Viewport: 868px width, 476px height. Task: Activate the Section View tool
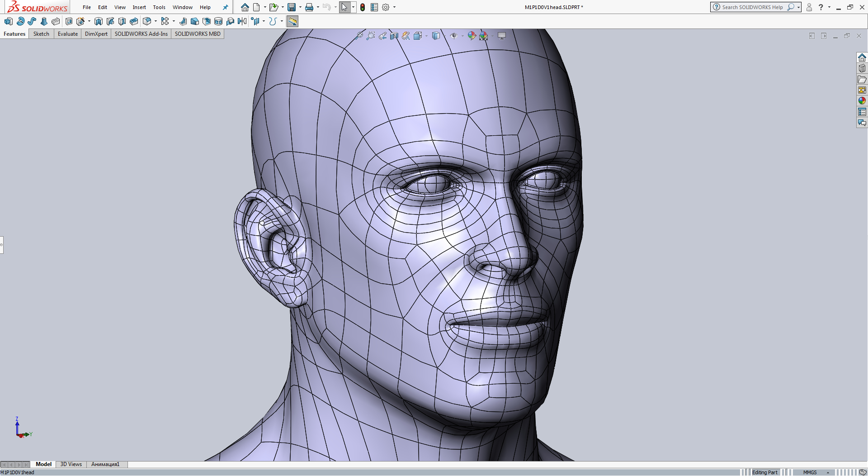coord(394,36)
